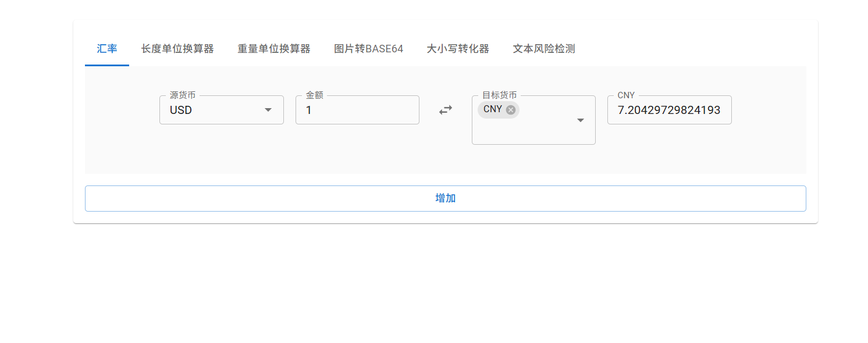The height and width of the screenshot is (343, 868).
Task: Expand the target currency dropdown arrow
Action: [580, 120]
